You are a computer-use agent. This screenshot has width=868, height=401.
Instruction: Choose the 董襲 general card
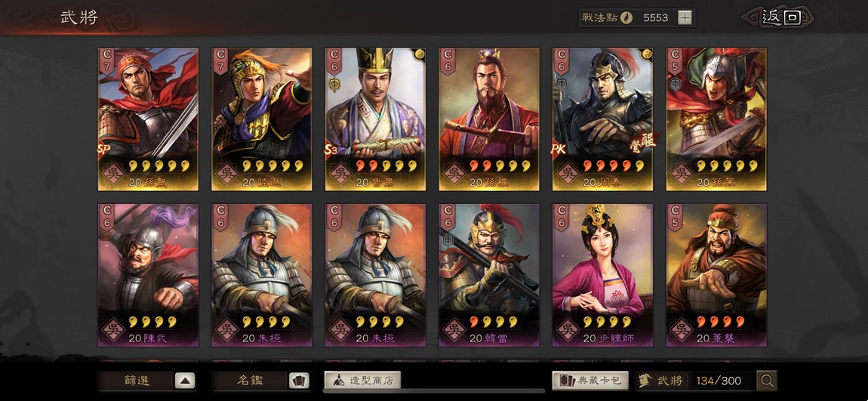[716, 275]
